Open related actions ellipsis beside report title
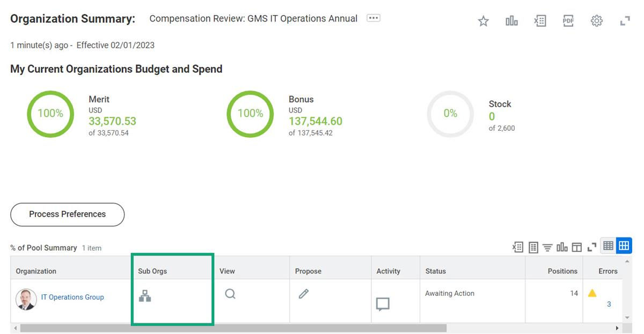Viewport: 644px width, 334px height. pos(374,18)
